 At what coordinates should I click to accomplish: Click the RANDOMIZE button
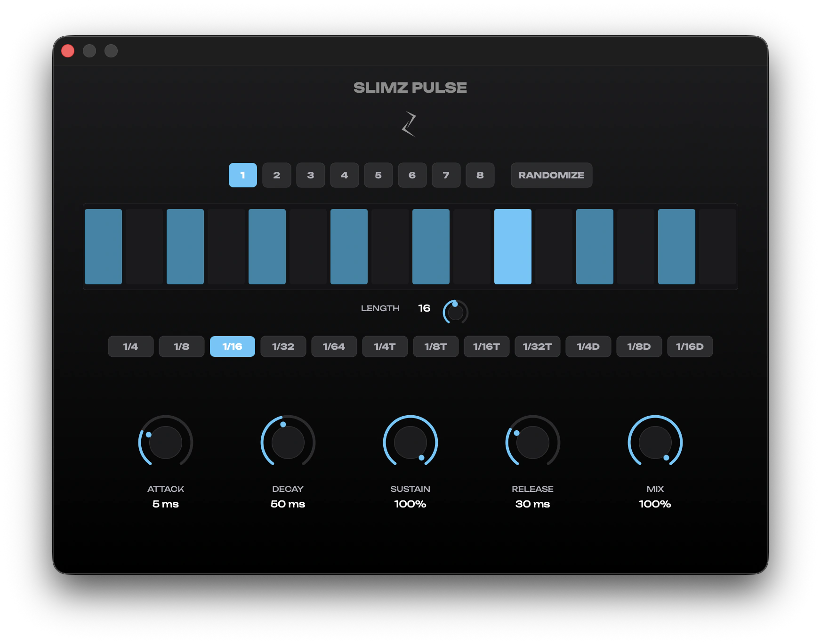click(552, 175)
